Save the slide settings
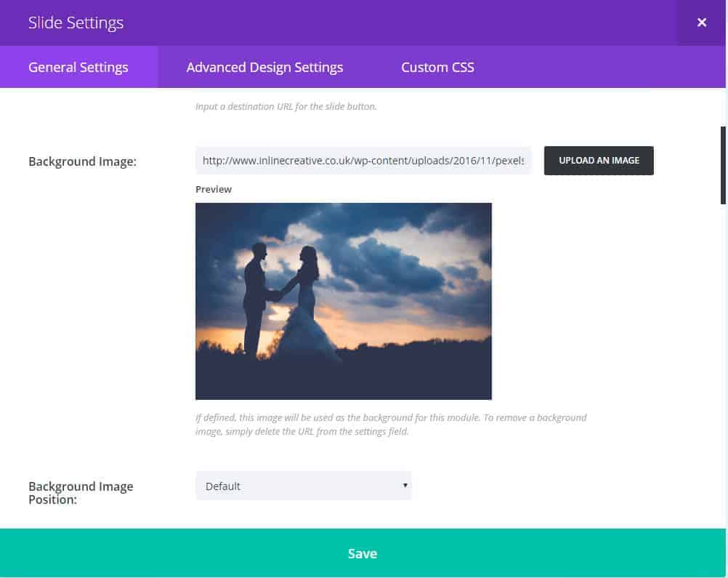This screenshot has height=578, width=728. point(363,553)
